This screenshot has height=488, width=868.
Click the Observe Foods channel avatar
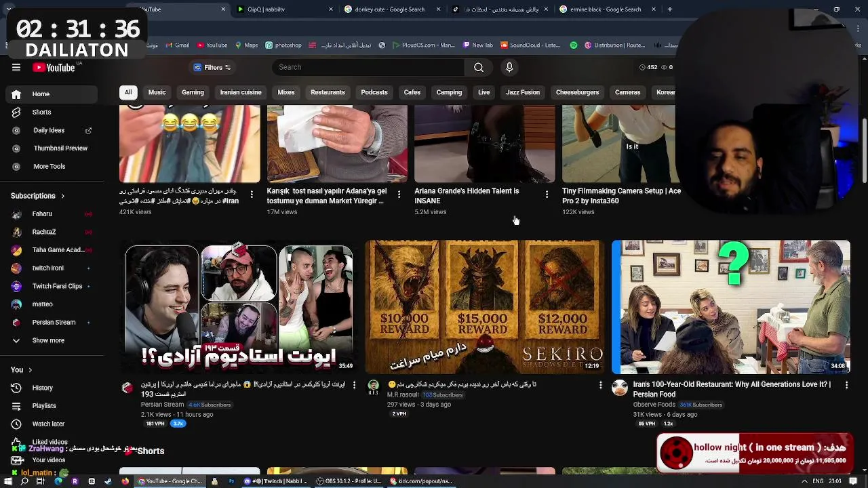point(620,388)
